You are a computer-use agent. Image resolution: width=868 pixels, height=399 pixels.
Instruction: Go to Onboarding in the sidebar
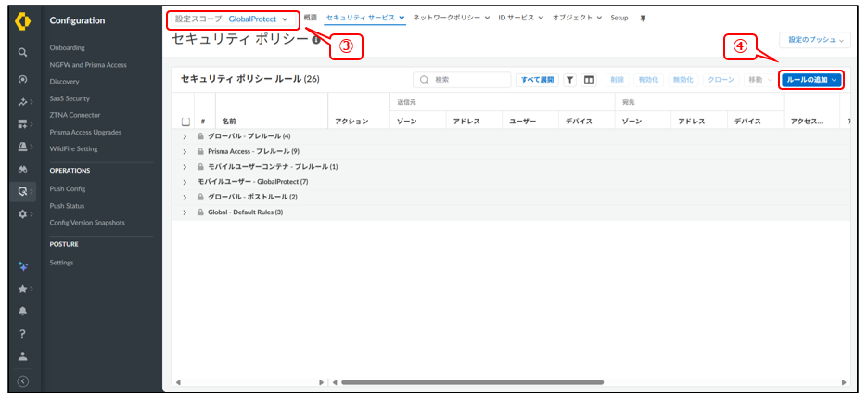pyautogui.click(x=67, y=47)
